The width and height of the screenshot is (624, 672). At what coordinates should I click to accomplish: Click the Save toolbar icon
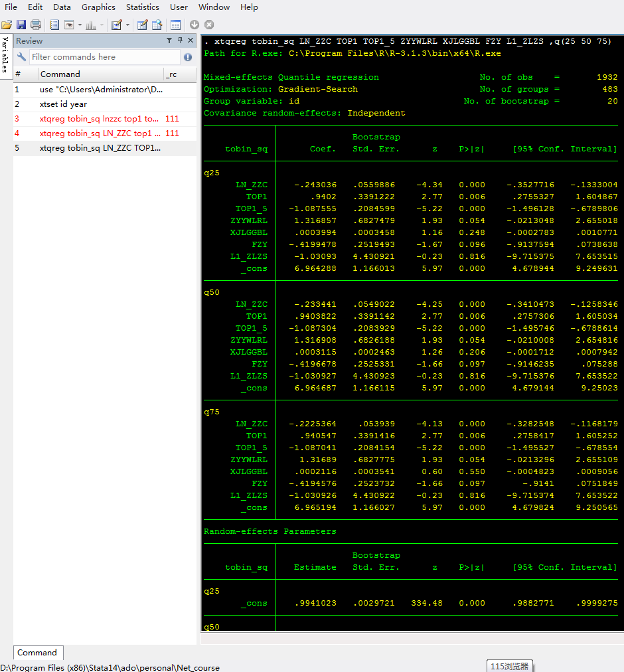[x=21, y=25]
